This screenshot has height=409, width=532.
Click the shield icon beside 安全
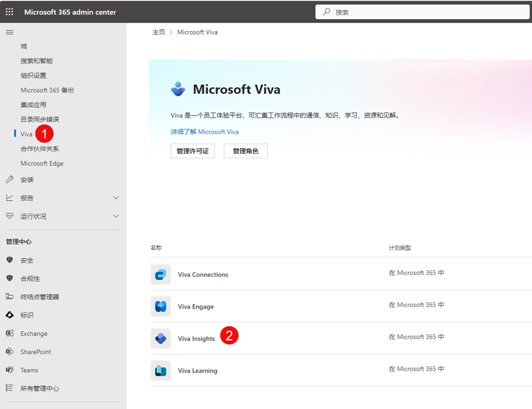point(9,260)
